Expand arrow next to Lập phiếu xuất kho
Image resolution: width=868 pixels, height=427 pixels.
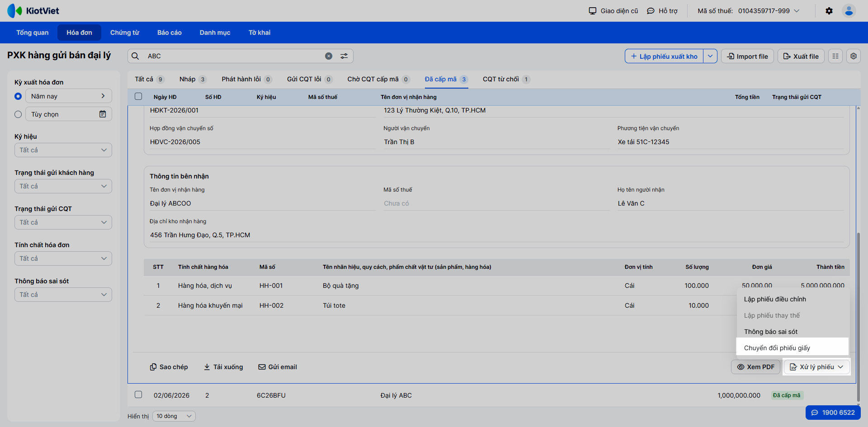point(710,56)
